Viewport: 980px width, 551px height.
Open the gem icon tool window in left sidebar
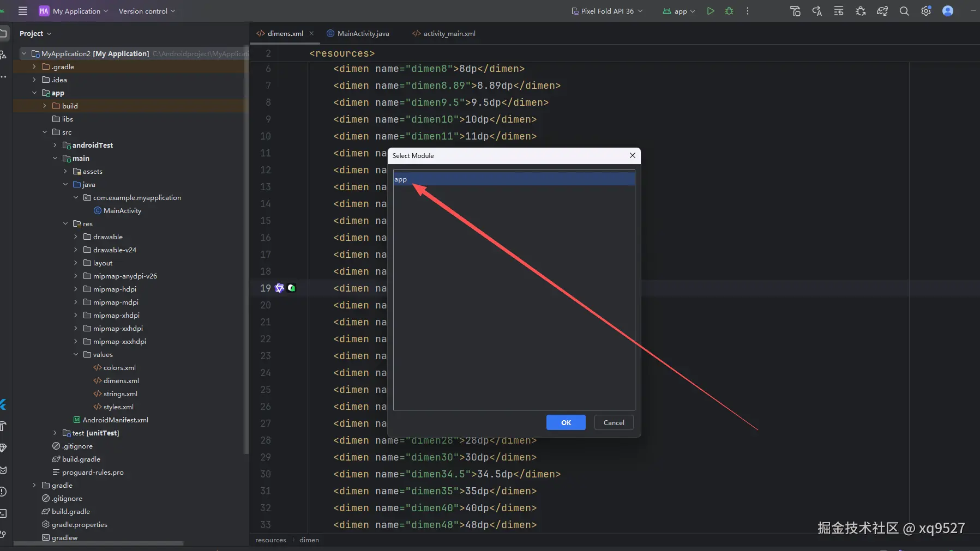coord(3,448)
